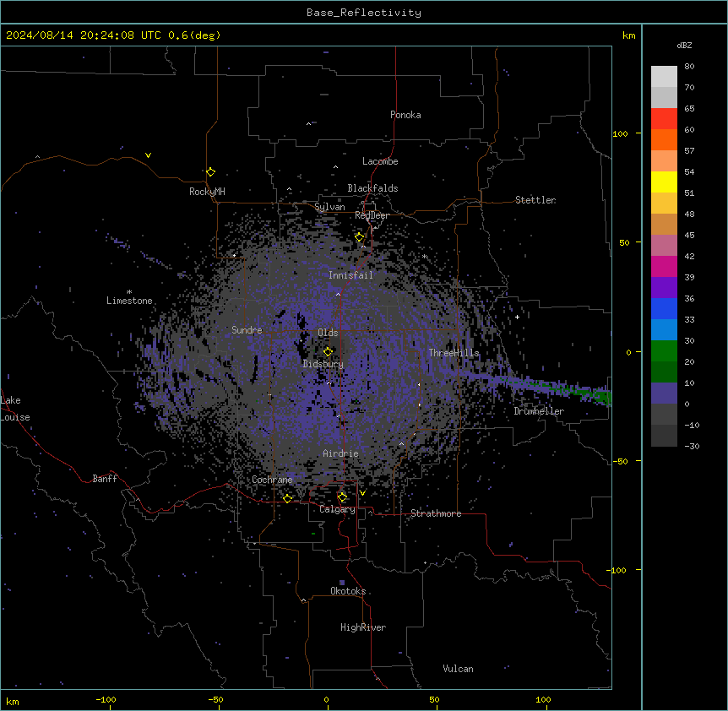Click the RockyMH label
Viewport: 728px width, 711px height.
click(207, 192)
